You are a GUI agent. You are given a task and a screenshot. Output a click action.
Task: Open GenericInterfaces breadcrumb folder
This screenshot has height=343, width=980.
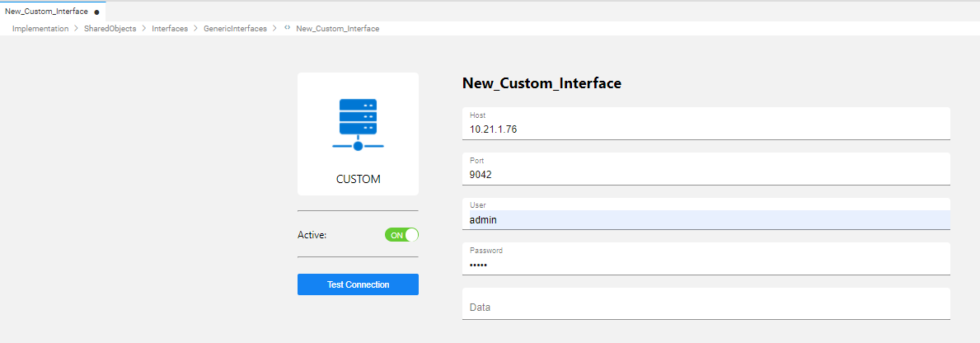(235, 28)
